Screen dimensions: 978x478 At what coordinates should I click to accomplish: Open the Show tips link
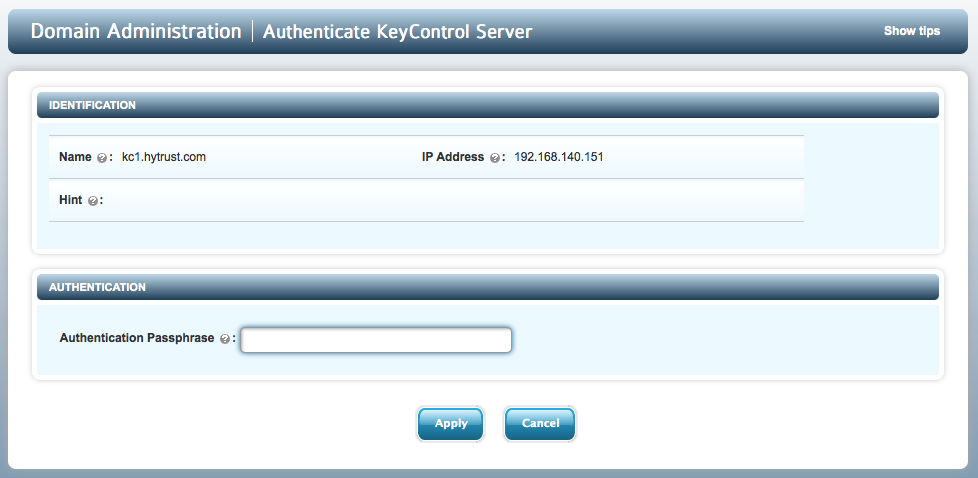(x=911, y=31)
